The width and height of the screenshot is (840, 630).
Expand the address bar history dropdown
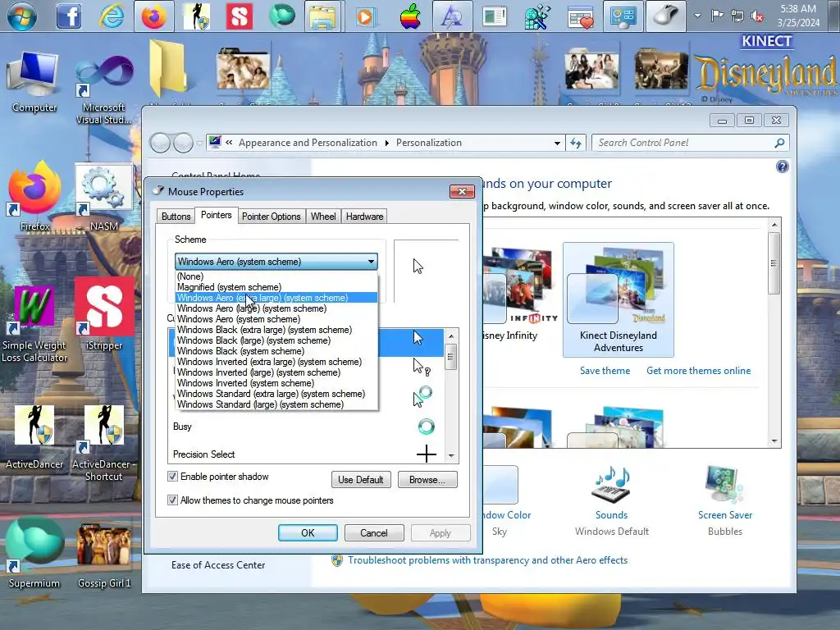click(x=557, y=143)
